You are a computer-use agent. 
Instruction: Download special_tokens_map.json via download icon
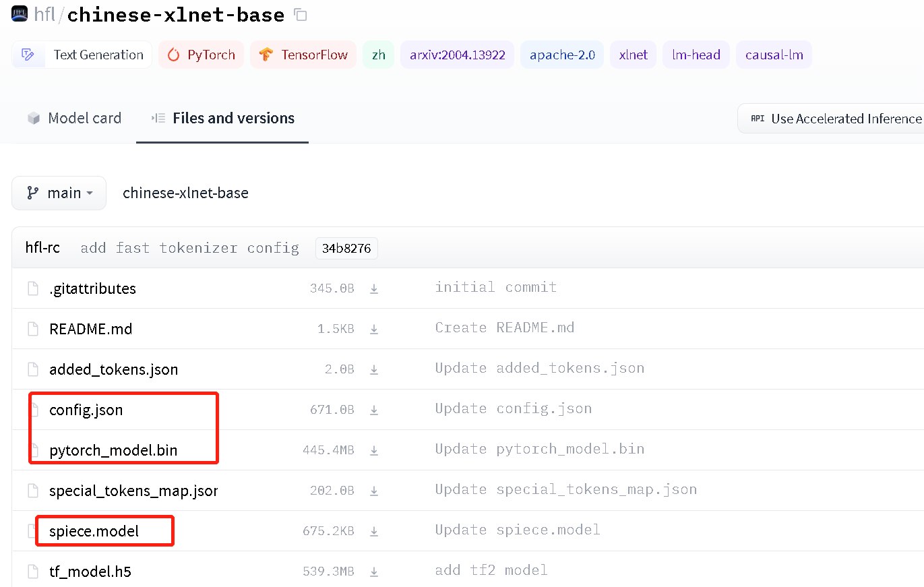(374, 491)
